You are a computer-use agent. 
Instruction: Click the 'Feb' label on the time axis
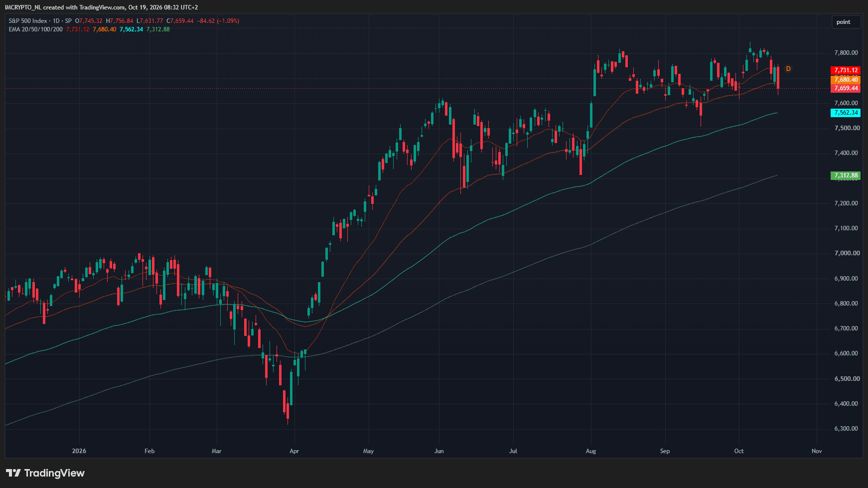pyautogui.click(x=149, y=451)
